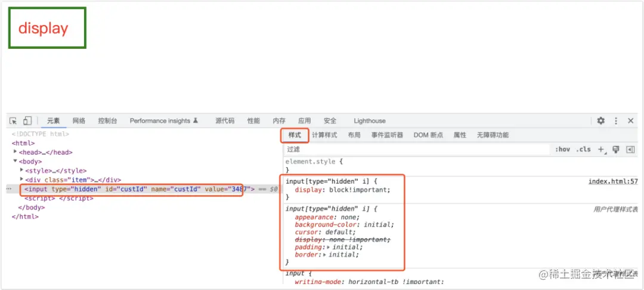Click the three dots beside selected node
The height and width of the screenshot is (290, 644).
(8, 189)
